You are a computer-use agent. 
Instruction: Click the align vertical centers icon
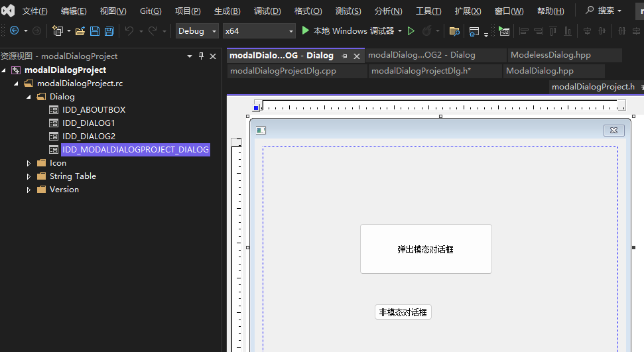[602, 31]
